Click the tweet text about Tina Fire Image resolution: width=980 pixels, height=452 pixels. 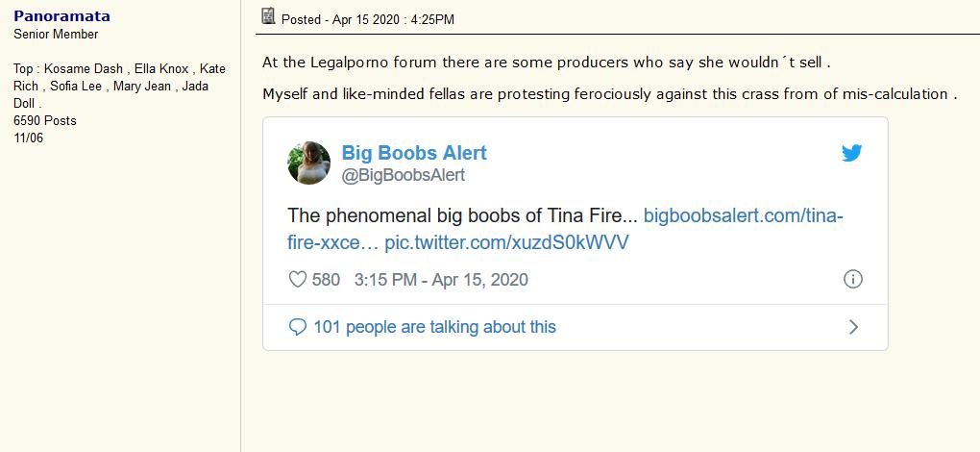tap(462, 215)
